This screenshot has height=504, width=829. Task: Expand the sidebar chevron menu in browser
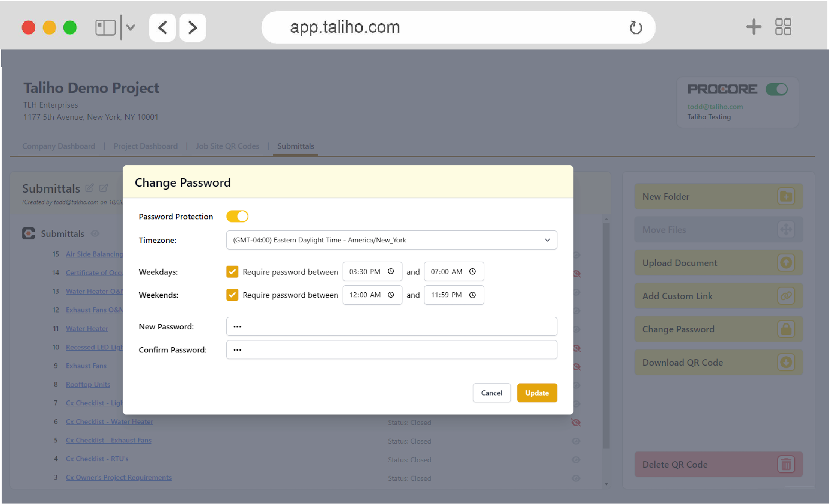(x=131, y=27)
